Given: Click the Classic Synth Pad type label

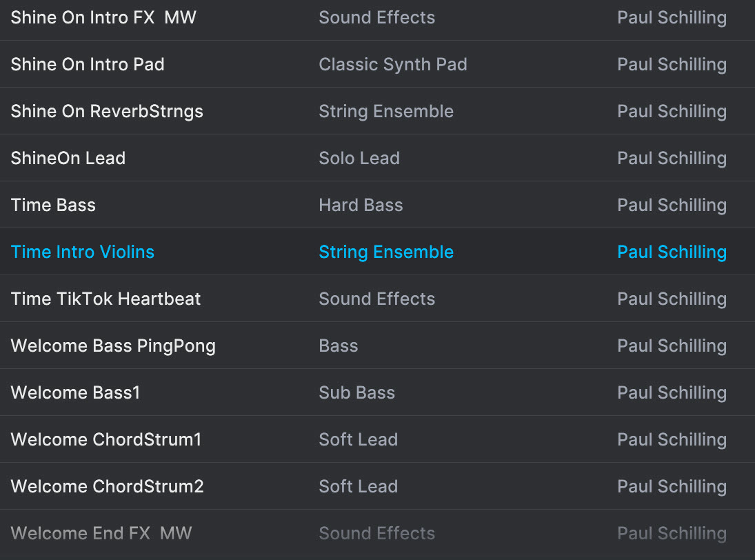Looking at the screenshot, I should pyautogui.click(x=393, y=65).
